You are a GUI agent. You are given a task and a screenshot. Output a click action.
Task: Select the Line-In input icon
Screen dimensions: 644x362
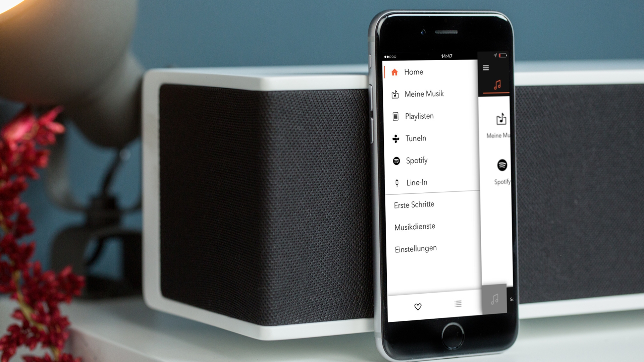point(395,183)
